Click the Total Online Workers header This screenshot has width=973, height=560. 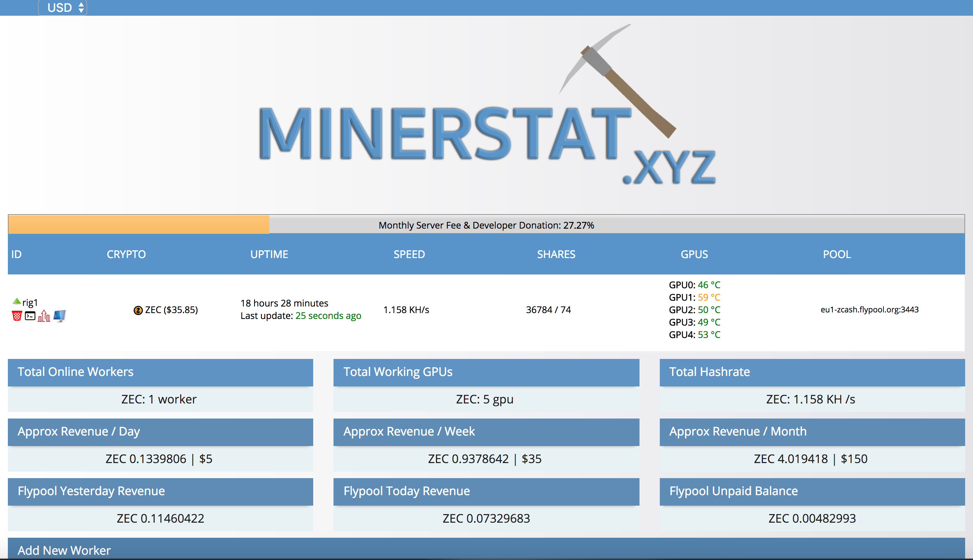point(161,372)
